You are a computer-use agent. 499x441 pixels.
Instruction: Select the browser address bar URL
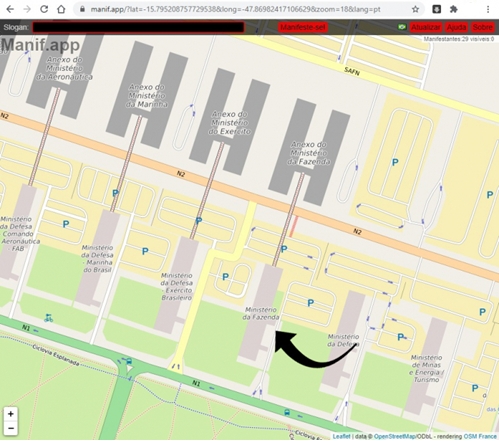(x=235, y=9)
